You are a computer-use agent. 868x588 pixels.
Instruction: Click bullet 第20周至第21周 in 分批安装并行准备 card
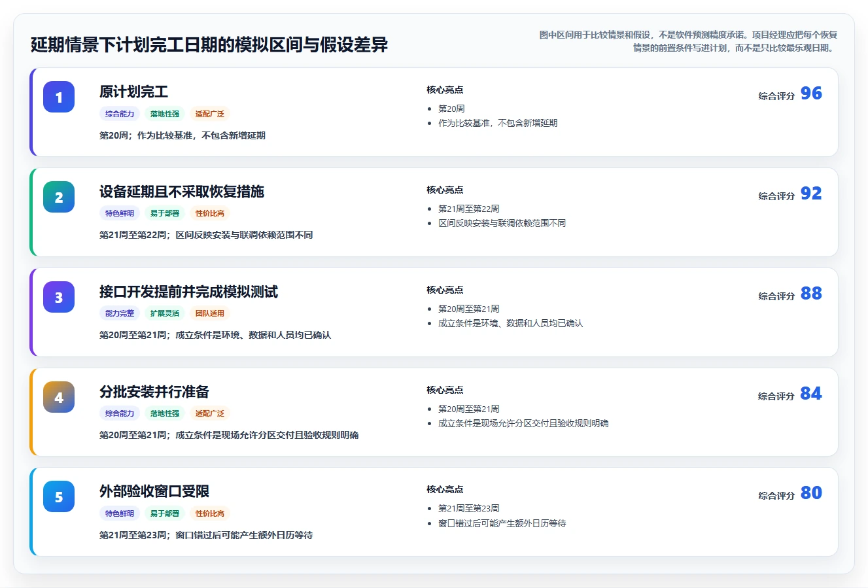(469, 409)
